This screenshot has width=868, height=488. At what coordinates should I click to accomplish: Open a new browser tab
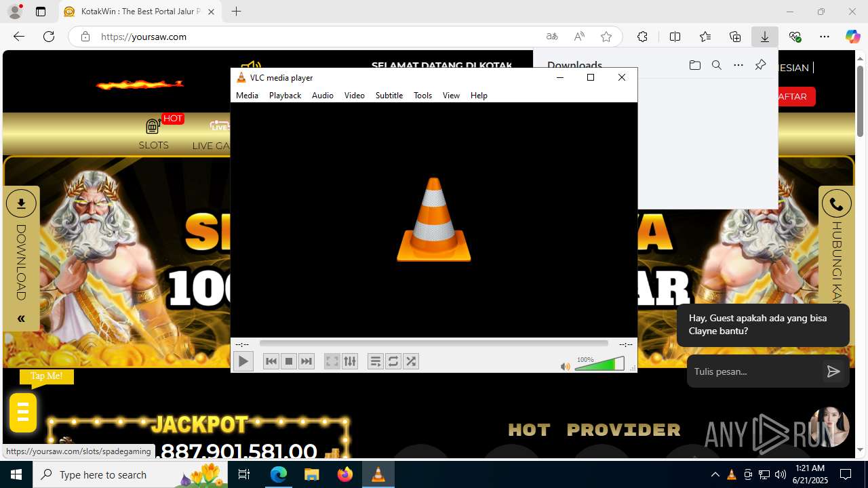(x=236, y=12)
